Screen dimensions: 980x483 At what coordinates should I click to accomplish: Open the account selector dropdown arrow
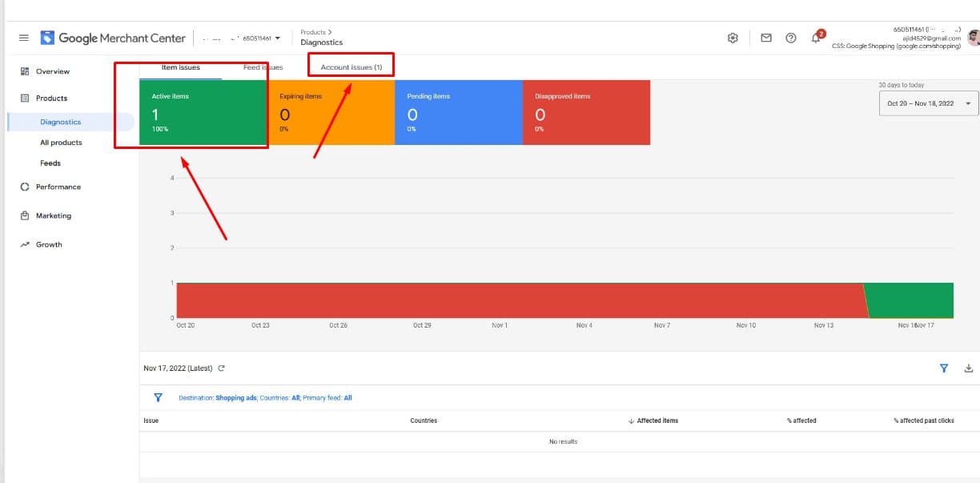click(x=278, y=38)
